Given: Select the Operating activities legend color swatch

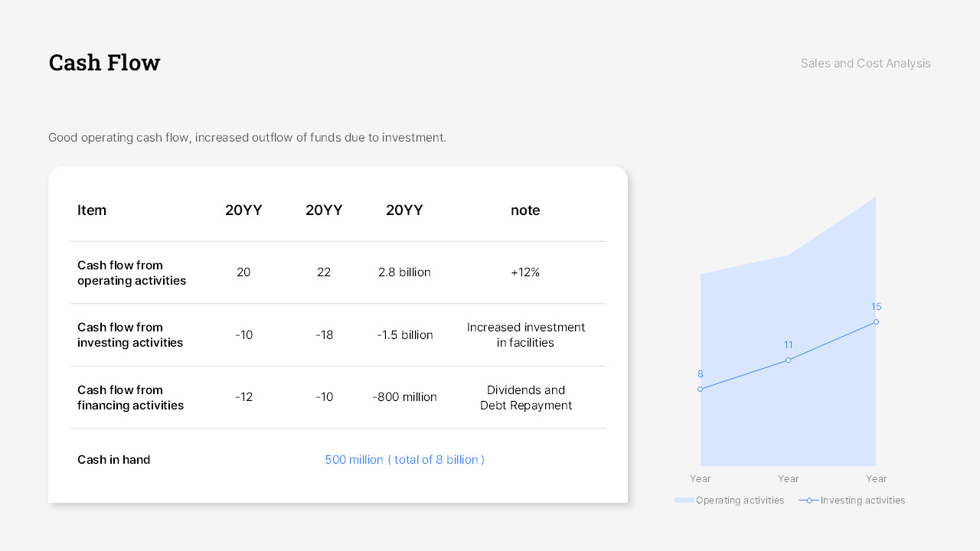Looking at the screenshot, I should (x=683, y=500).
